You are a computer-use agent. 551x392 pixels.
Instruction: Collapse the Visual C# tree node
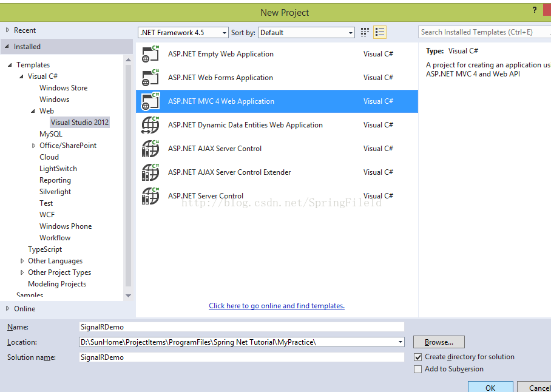(x=21, y=76)
